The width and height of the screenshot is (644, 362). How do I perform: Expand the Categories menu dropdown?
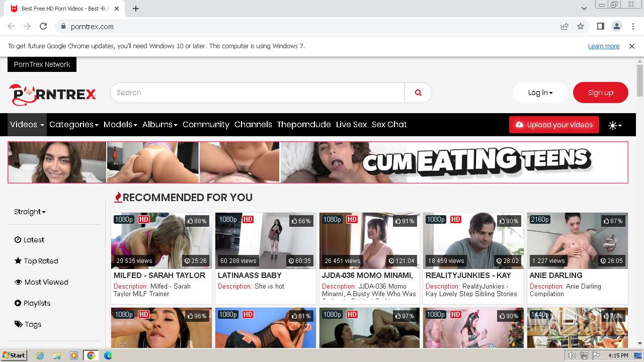[73, 125]
